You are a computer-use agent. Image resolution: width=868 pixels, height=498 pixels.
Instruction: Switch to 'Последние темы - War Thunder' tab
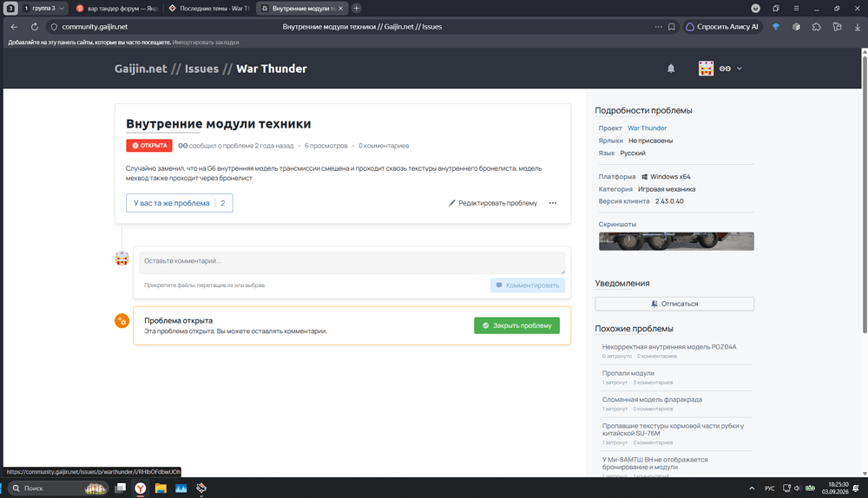click(x=208, y=9)
